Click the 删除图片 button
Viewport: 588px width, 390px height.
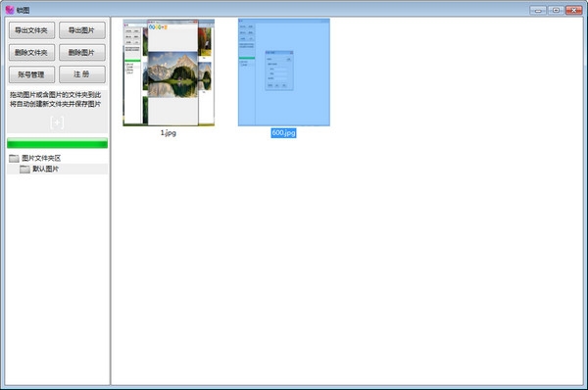point(82,53)
